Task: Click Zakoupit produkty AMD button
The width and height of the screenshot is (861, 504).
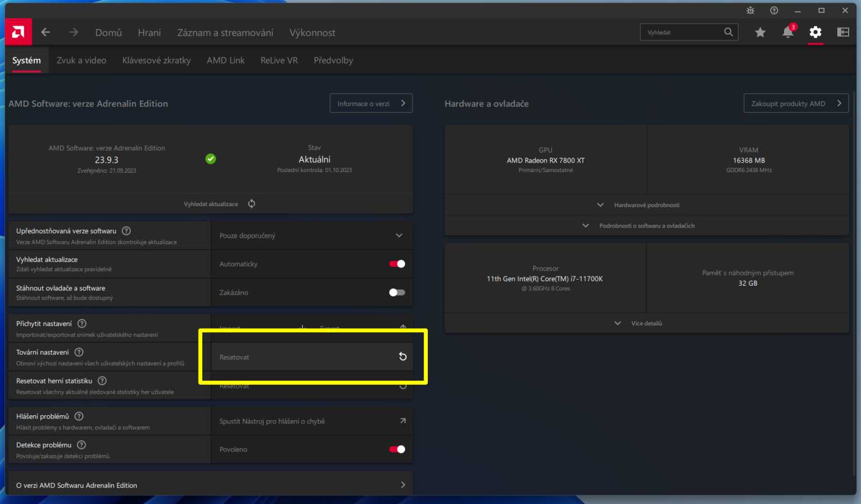Action: (796, 103)
